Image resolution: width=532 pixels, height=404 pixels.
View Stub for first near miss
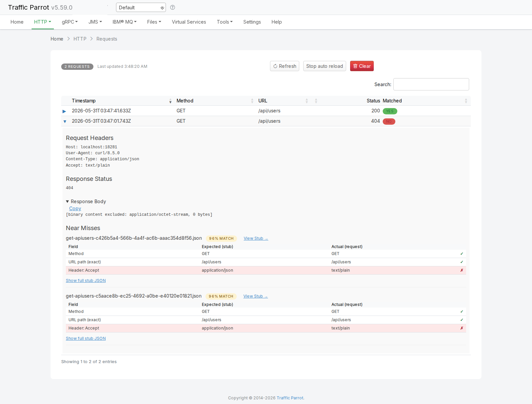[x=256, y=238]
